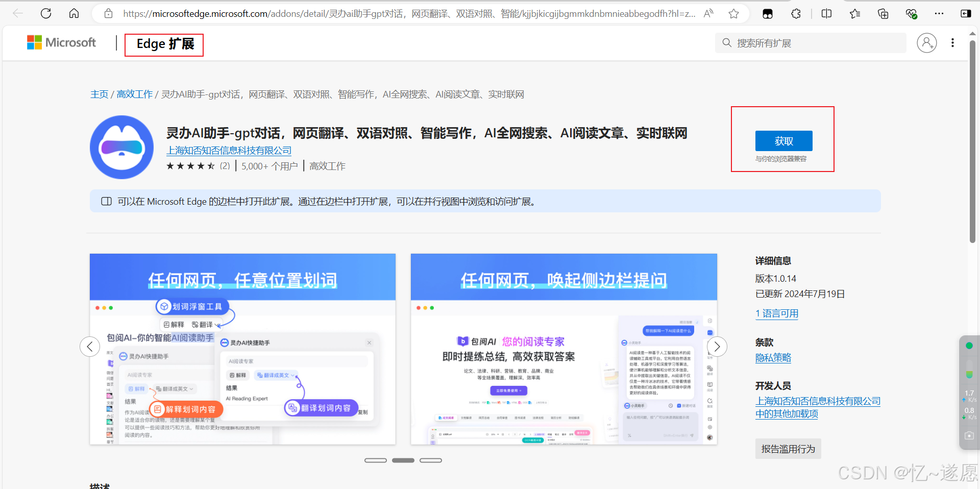Click the 高效工作 category text beside user count
The image size is (980, 489).
(327, 166)
